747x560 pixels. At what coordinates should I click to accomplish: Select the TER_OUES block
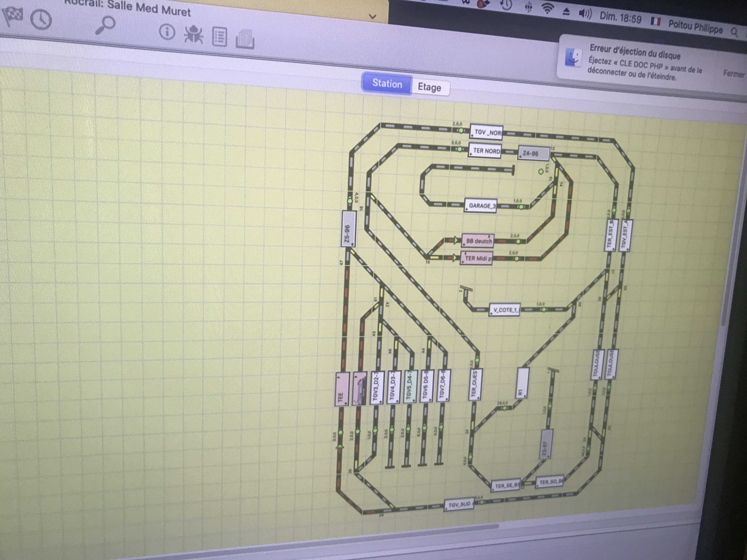point(475,384)
